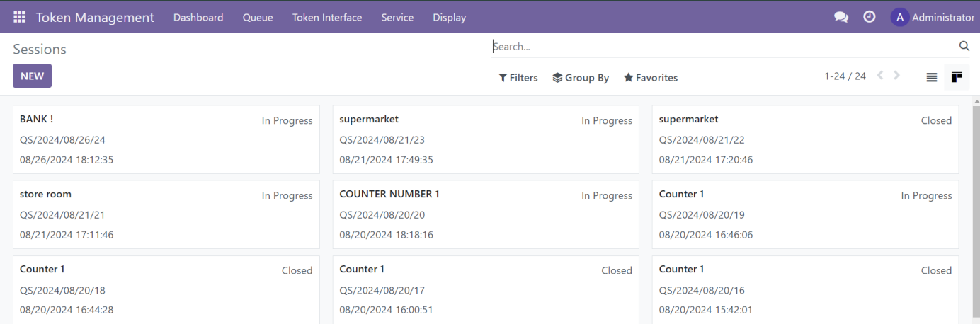980x324 pixels.
Task: Open the Queue menu
Action: click(258, 18)
